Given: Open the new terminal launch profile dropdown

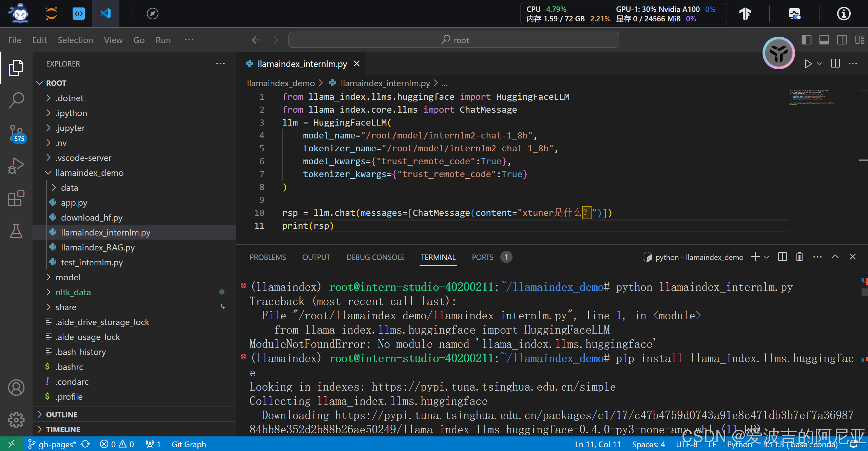Looking at the screenshot, I should click(767, 257).
